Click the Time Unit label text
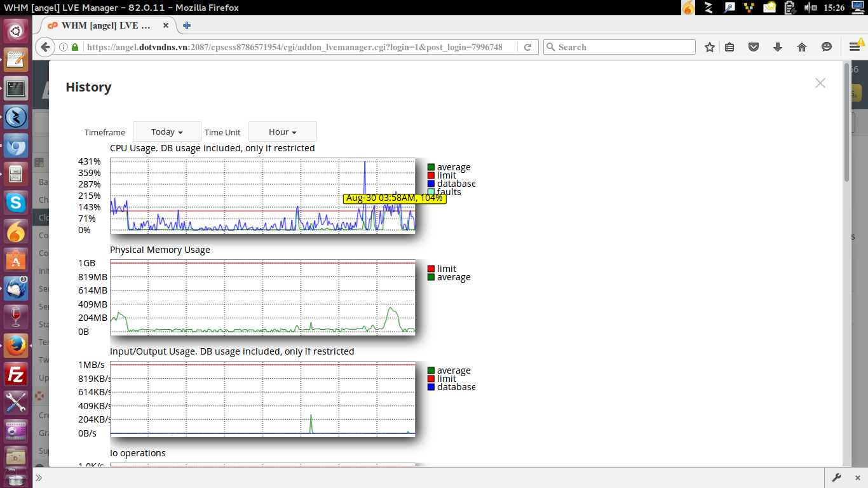868x488 pixels. (222, 132)
